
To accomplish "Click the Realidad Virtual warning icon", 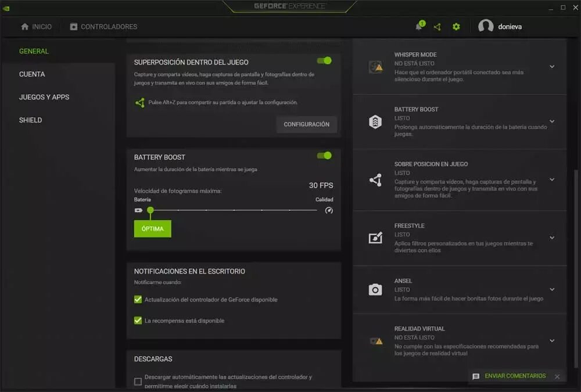I will (x=376, y=341).
